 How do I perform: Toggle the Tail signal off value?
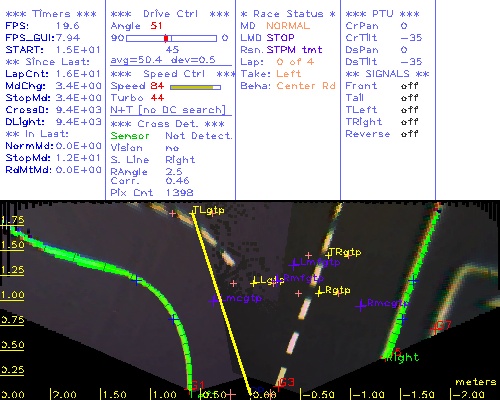point(410,98)
